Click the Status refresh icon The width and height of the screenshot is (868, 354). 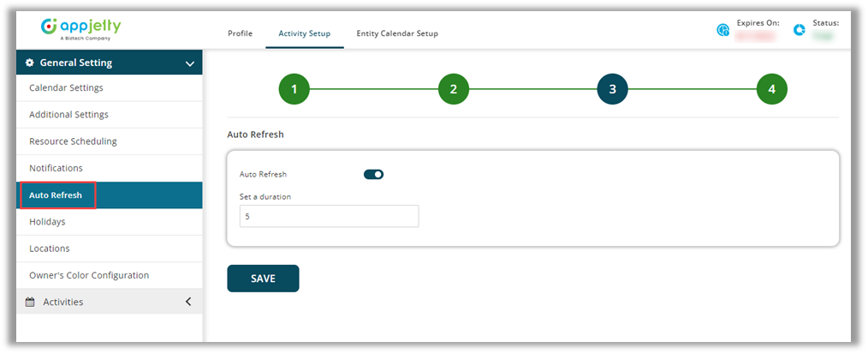(800, 30)
